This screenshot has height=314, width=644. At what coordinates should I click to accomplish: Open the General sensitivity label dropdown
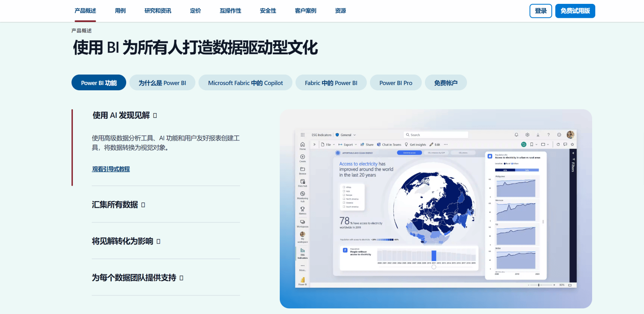click(x=346, y=135)
